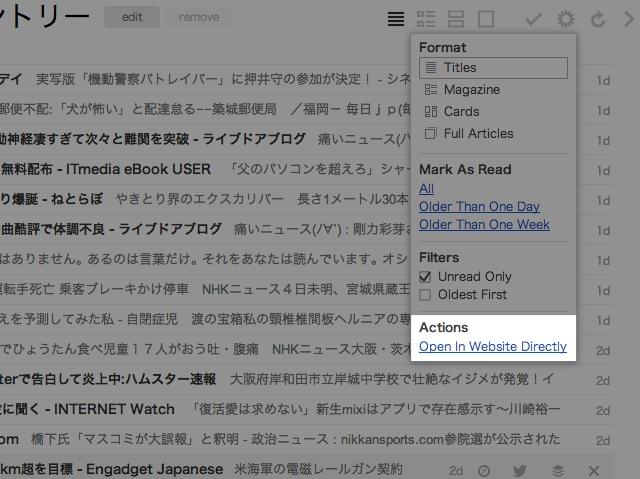Click Older Than One Week link
The height and width of the screenshot is (479, 640).
click(x=484, y=224)
